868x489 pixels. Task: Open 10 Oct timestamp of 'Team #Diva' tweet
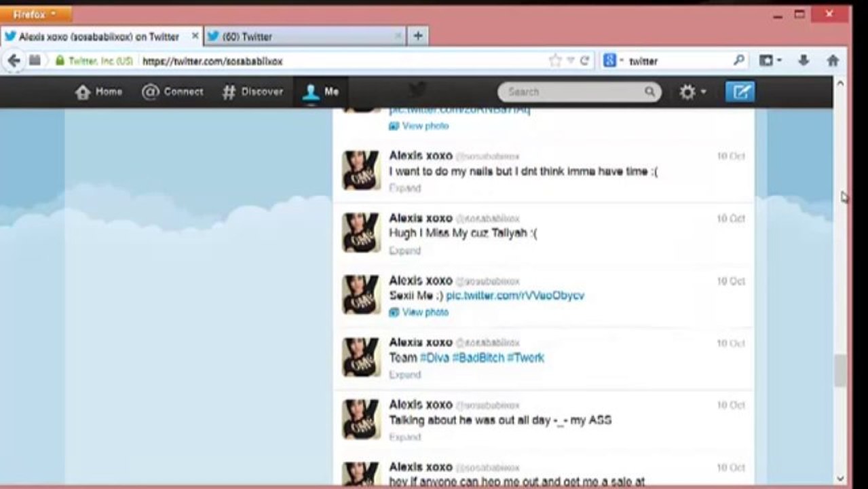(x=731, y=344)
